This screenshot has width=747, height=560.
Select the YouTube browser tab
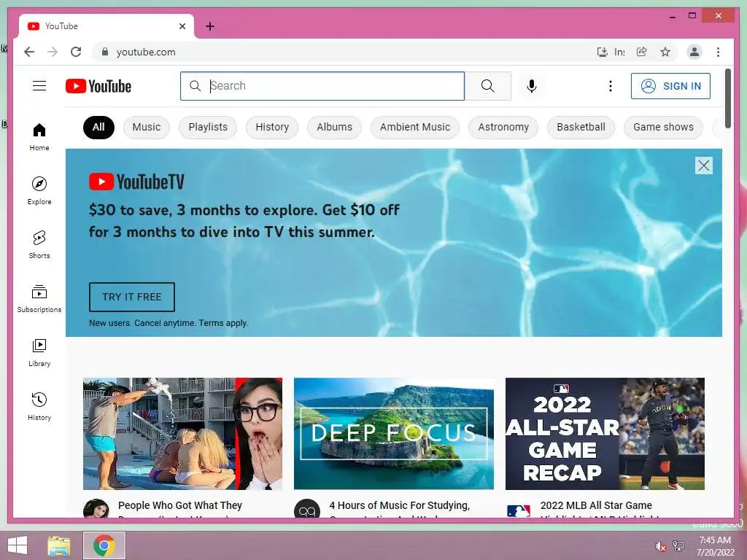click(x=107, y=26)
